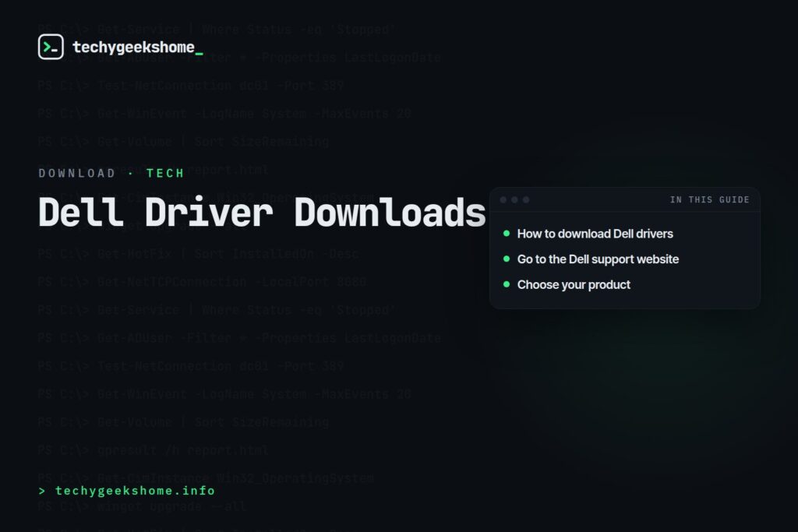Viewport: 798px width, 532px height.
Task: Open 'Go to the Dell support website' item
Action: pyautogui.click(x=598, y=259)
